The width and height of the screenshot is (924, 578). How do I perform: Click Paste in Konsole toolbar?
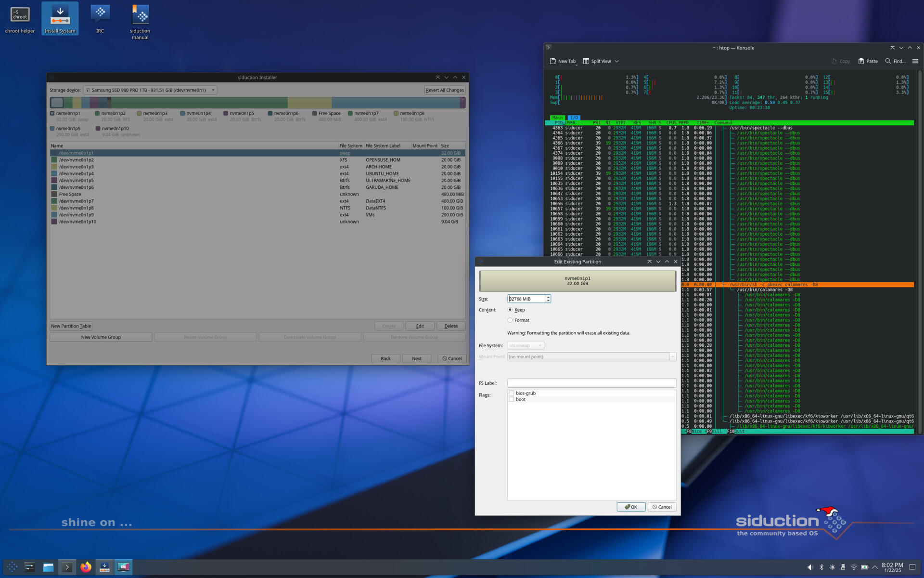coord(868,61)
